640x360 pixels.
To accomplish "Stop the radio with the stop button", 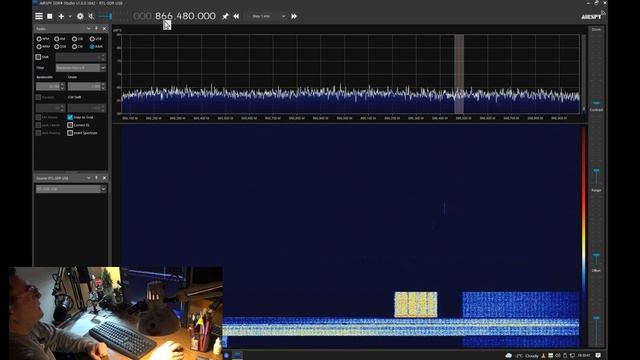I will 50,16.
